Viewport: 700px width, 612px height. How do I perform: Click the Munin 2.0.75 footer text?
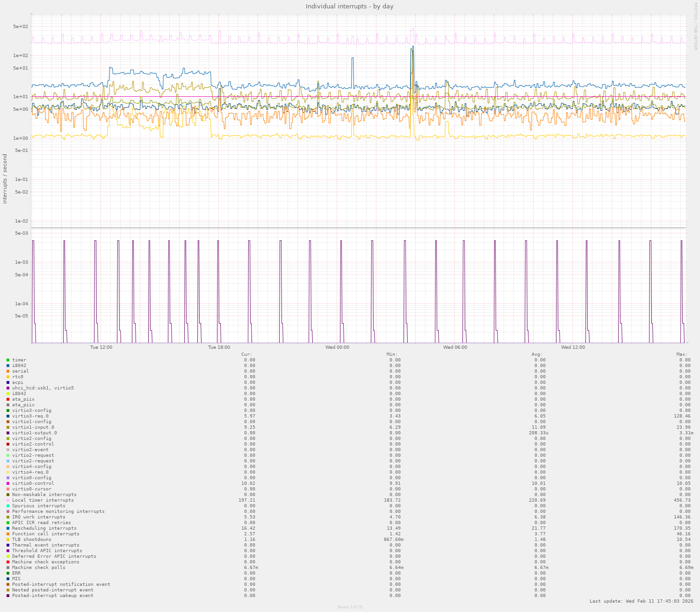[350, 607]
